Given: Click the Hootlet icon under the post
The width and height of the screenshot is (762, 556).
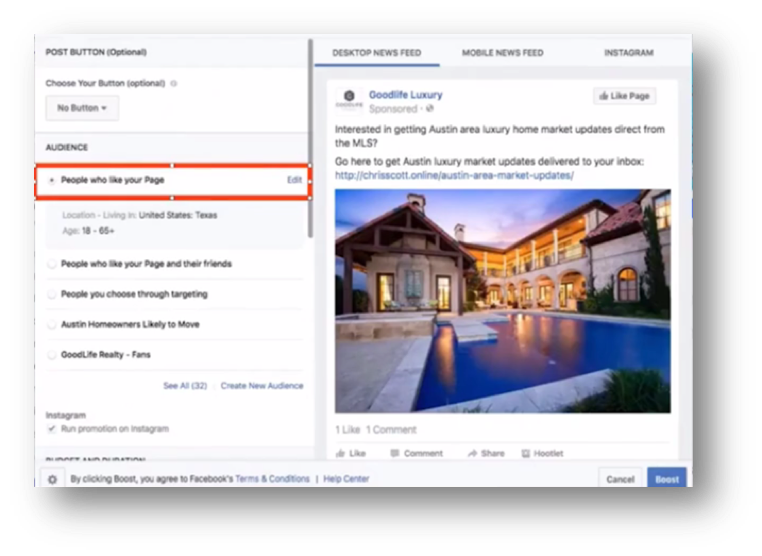Looking at the screenshot, I should (525, 453).
